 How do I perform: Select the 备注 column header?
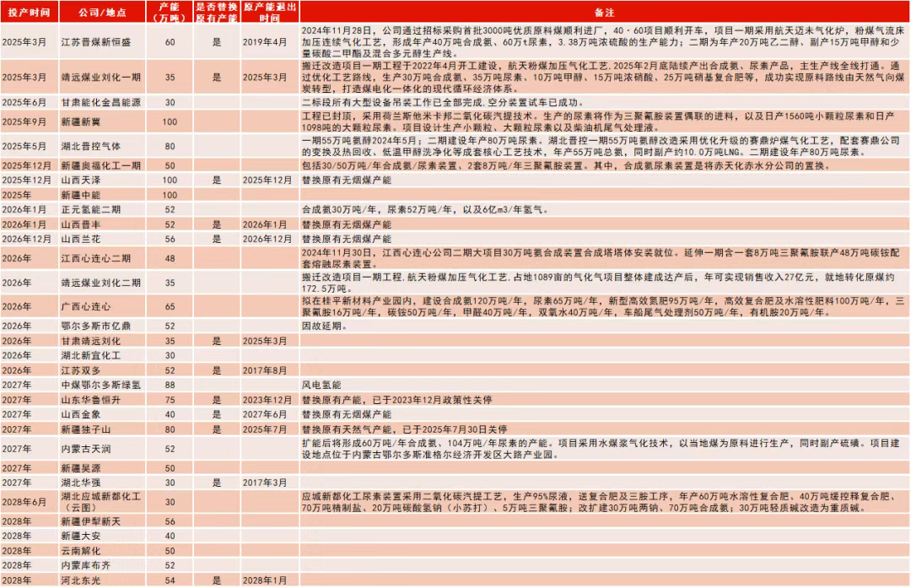pos(604,16)
